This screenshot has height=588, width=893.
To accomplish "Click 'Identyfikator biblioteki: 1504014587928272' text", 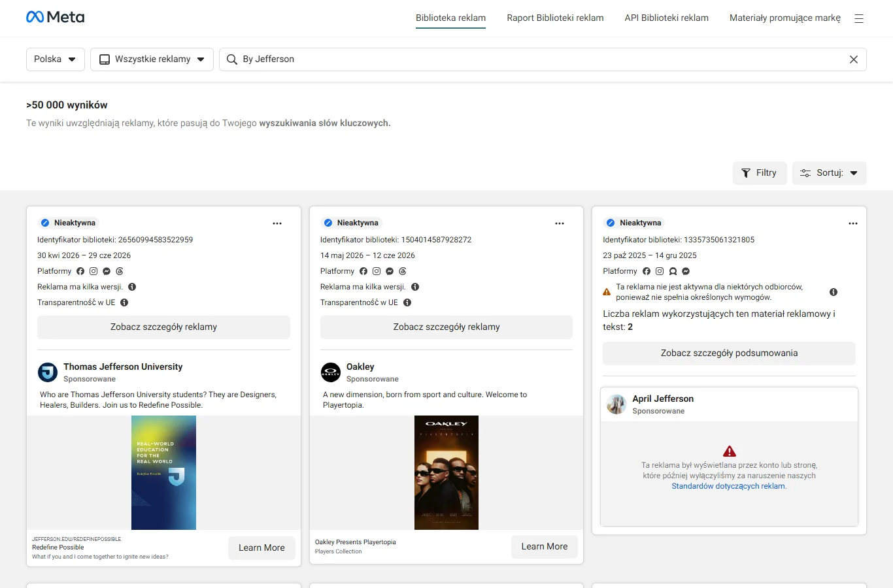I will 396,240.
